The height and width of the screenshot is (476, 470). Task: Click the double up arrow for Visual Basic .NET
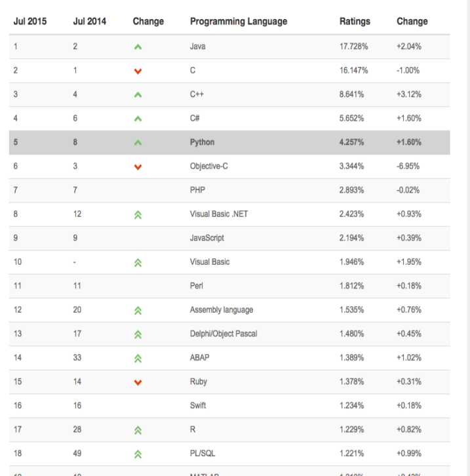point(138,214)
